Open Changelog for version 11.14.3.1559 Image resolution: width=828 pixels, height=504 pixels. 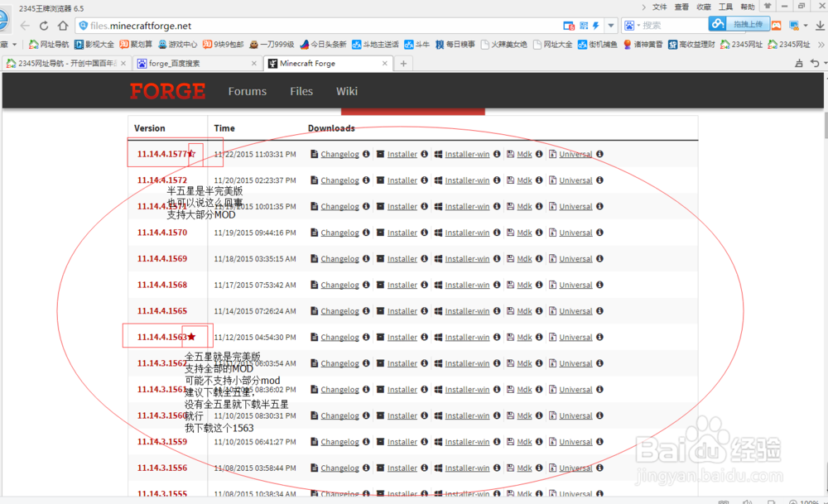click(x=339, y=442)
